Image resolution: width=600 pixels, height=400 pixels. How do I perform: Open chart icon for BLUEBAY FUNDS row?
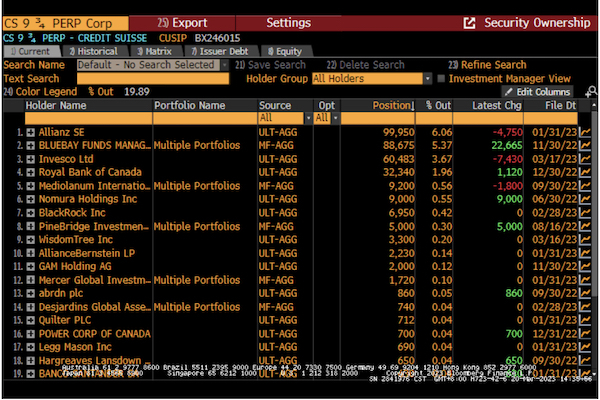(585, 146)
